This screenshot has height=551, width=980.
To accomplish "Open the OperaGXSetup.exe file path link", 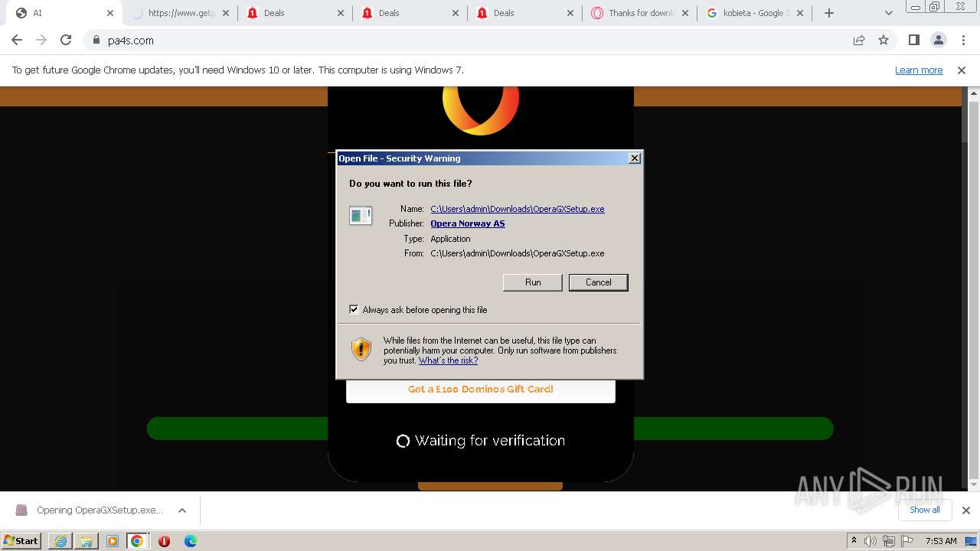I will (x=518, y=209).
